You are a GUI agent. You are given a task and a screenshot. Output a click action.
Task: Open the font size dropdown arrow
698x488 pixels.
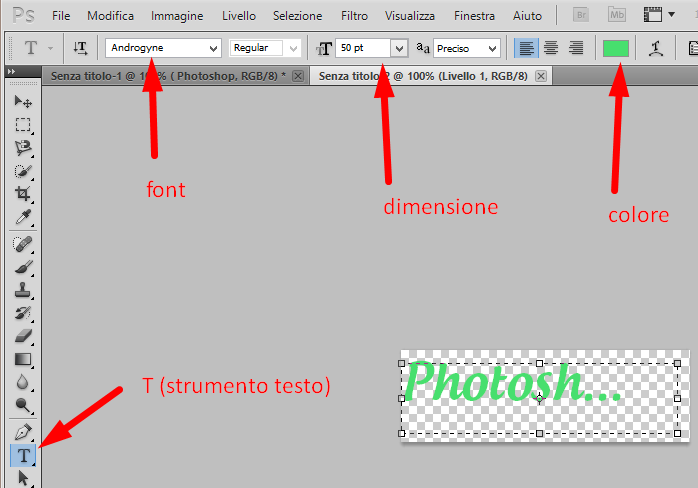pos(399,48)
